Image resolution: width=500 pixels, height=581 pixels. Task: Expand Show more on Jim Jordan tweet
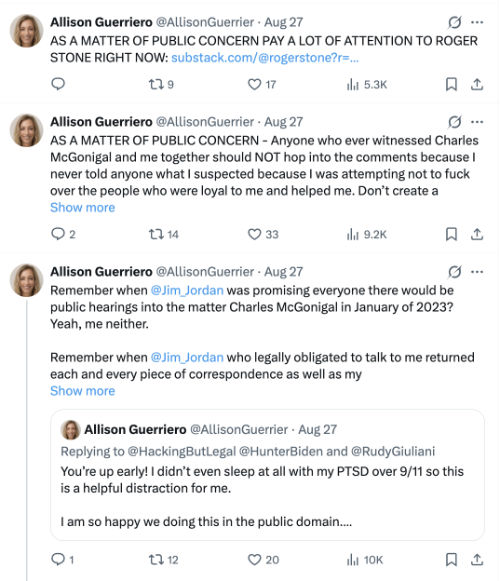tap(83, 391)
